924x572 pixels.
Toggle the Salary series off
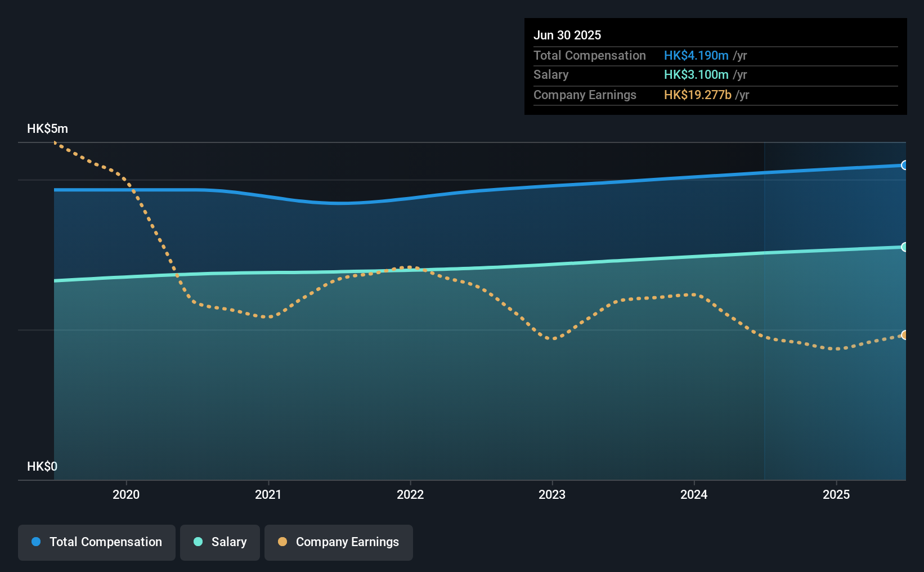click(x=219, y=542)
